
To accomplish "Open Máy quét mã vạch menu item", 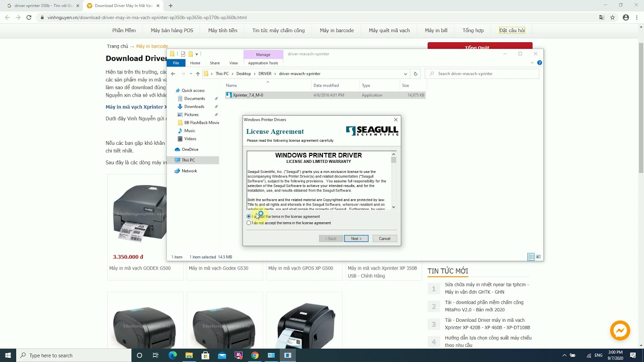I will click(389, 31).
